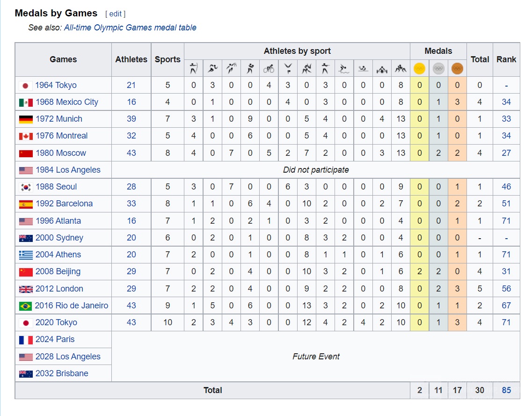Click the wrestling sport pictogram
532x416 pixels.
click(x=401, y=69)
